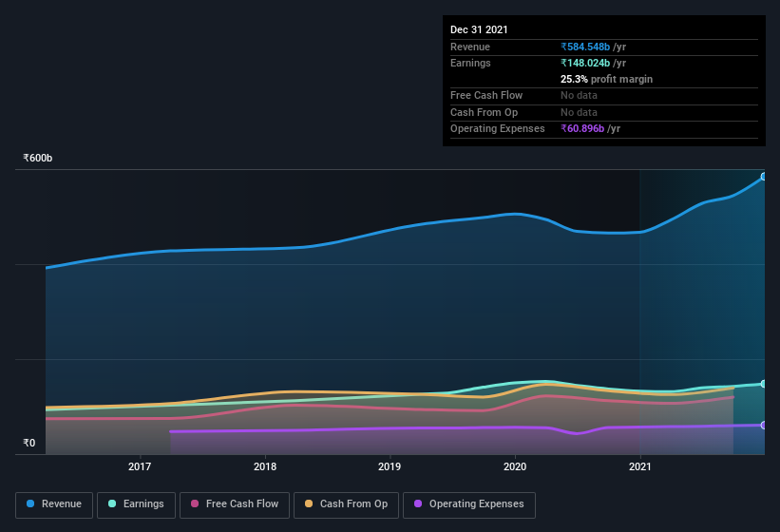Click the Operating Expenses tooltip row label
This screenshot has width=780, height=532.
498,129
